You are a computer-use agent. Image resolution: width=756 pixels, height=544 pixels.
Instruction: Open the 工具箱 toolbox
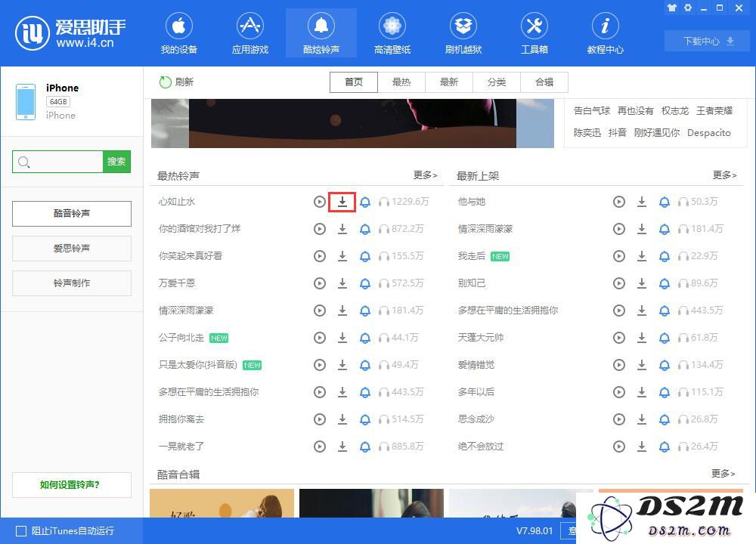[x=534, y=34]
